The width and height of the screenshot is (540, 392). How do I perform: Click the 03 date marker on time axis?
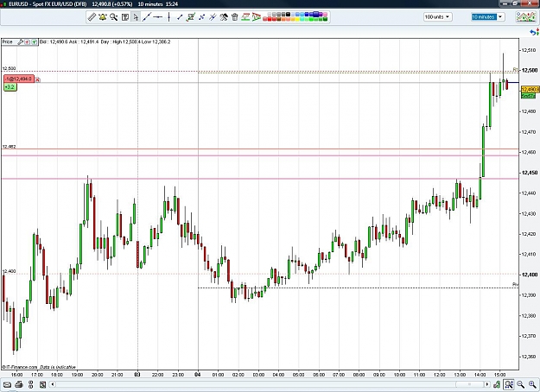point(137,375)
